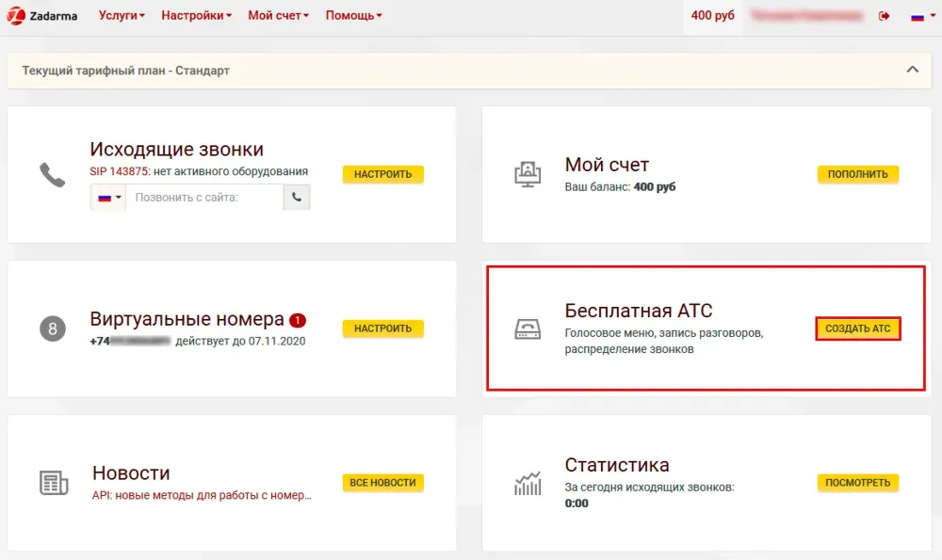Open the Мой счет menu
942x560 pixels.
pos(278,16)
